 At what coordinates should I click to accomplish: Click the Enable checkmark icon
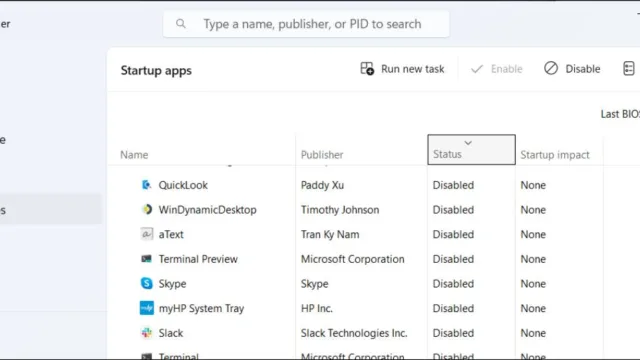[477, 69]
